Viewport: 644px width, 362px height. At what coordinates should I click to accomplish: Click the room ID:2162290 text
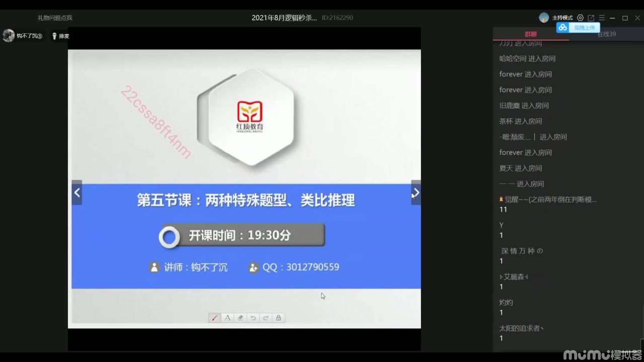337,18
